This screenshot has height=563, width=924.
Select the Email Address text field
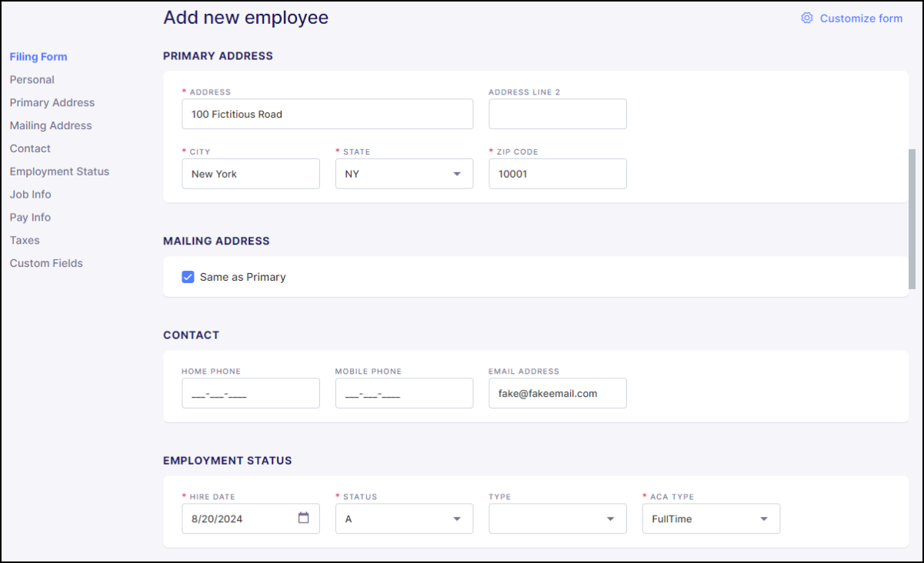(x=557, y=393)
